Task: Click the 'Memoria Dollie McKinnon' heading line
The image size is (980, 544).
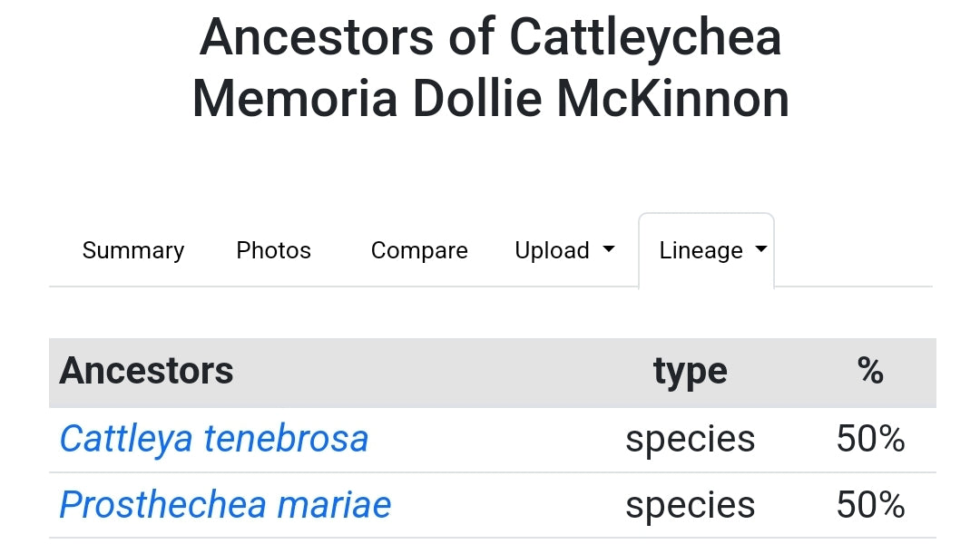Action: (490, 100)
